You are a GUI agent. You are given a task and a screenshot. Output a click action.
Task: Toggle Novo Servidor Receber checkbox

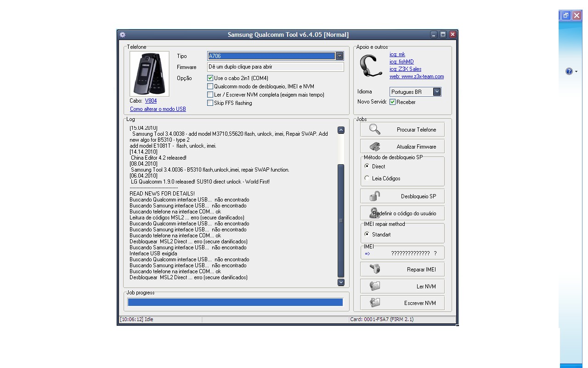pyautogui.click(x=392, y=102)
